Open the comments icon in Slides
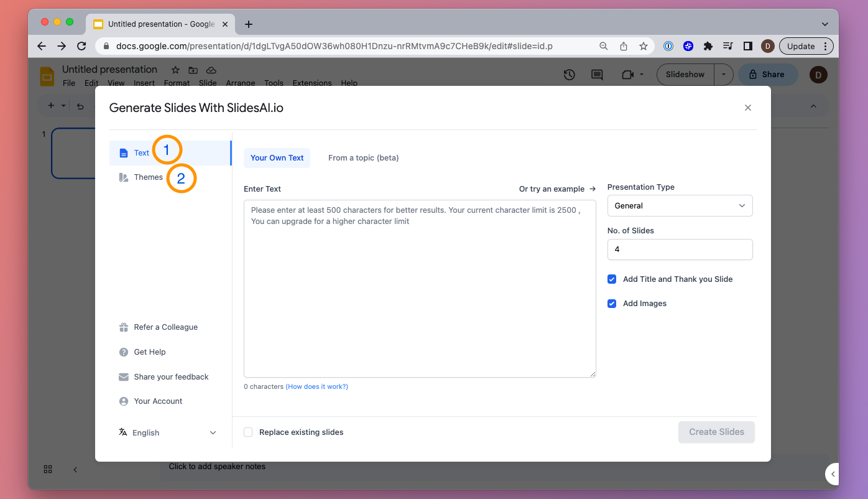This screenshot has width=868, height=499. click(x=597, y=75)
